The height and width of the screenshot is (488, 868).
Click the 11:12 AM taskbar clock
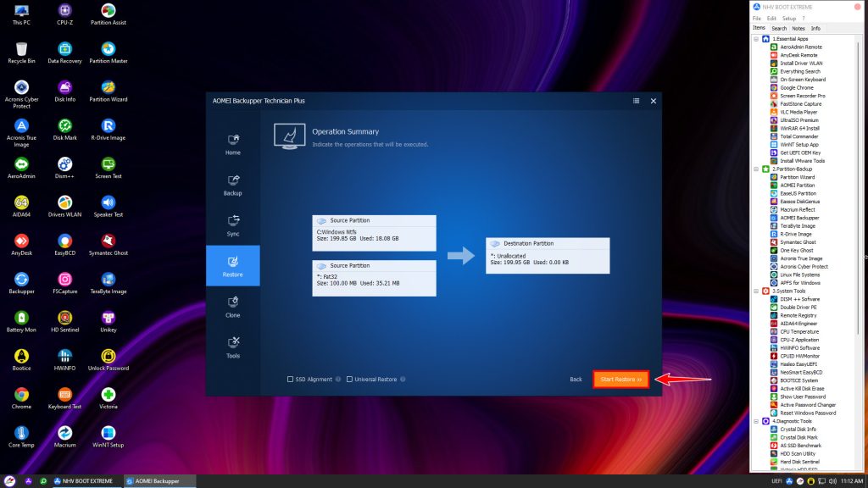click(852, 481)
